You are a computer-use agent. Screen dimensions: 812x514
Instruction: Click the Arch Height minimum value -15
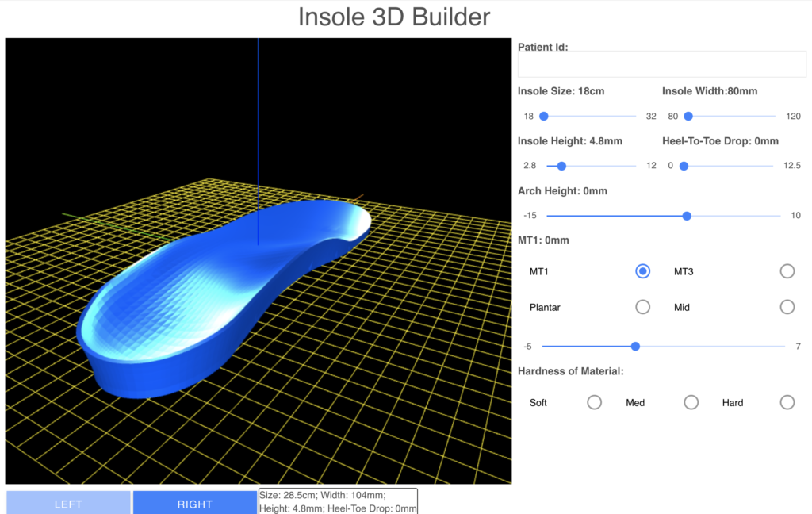tap(530, 215)
